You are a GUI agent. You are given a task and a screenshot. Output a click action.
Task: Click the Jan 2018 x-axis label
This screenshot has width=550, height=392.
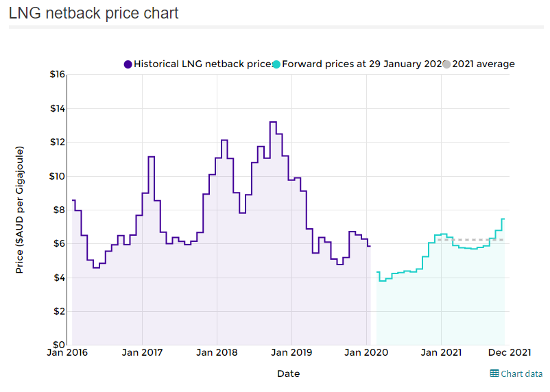point(217,352)
